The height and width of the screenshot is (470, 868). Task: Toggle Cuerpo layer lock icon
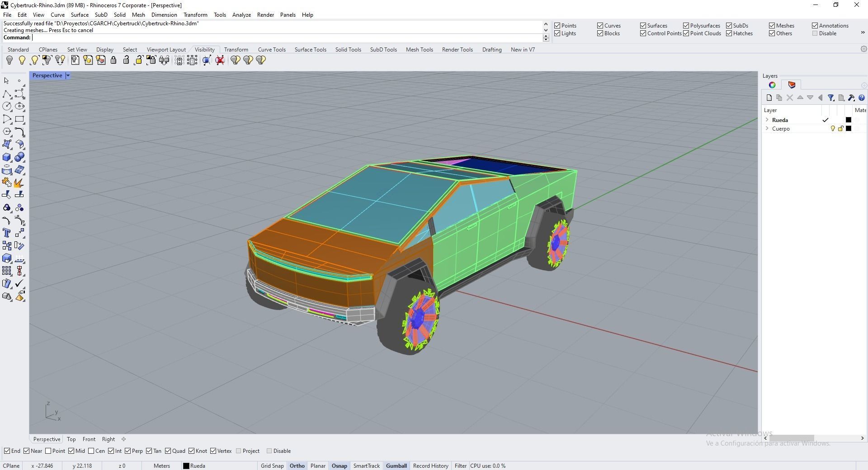(x=841, y=129)
